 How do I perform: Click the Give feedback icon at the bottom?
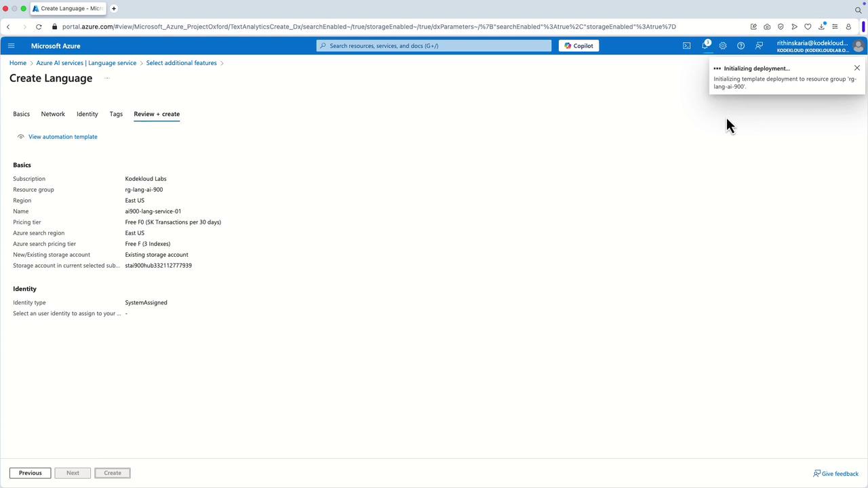pos(816,474)
